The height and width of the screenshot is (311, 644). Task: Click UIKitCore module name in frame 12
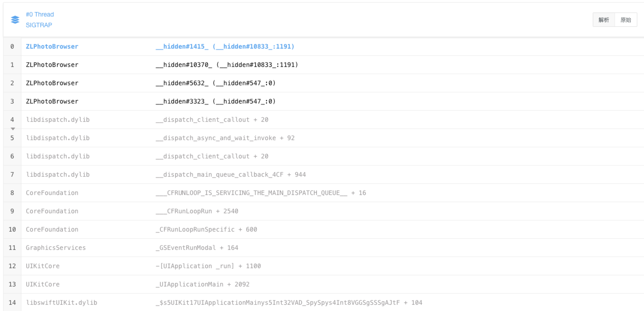(x=43, y=266)
